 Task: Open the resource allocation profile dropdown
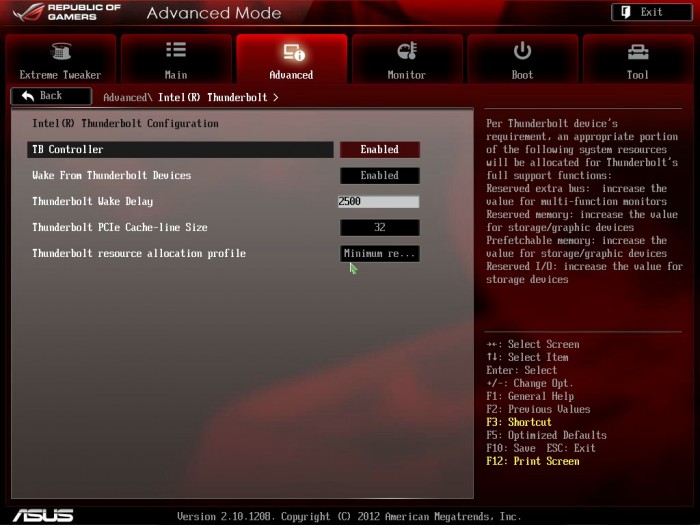coord(379,254)
